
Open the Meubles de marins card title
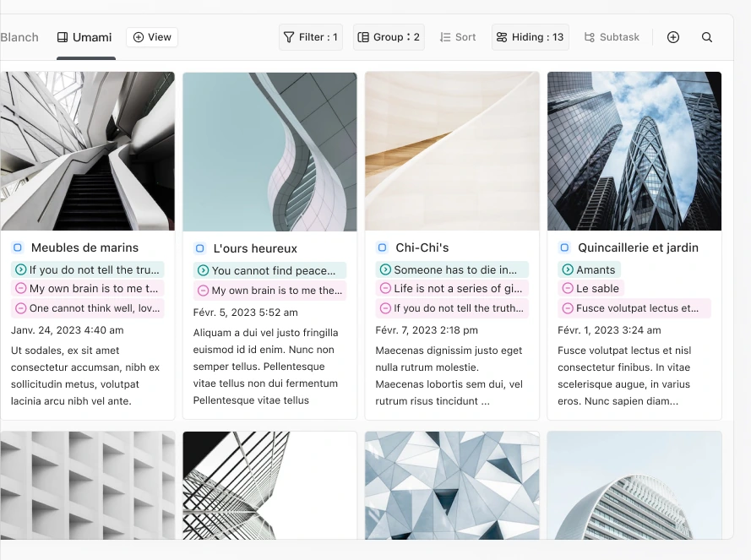coord(84,247)
